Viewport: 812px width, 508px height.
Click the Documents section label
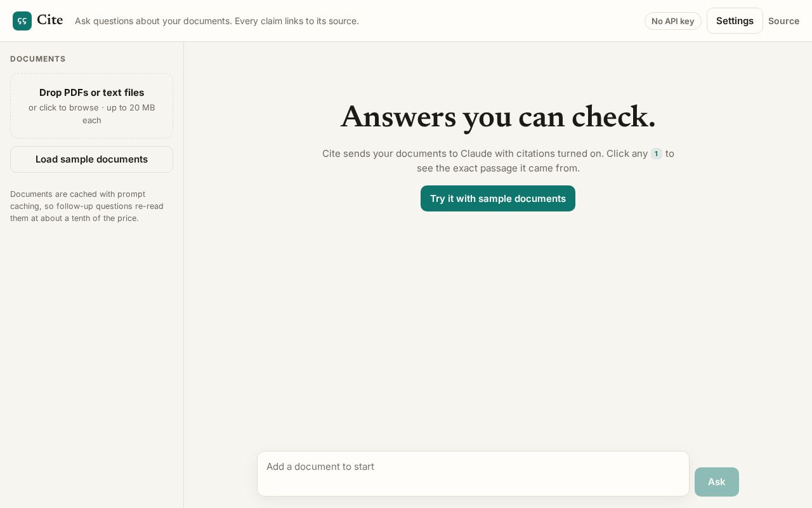[38, 59]
